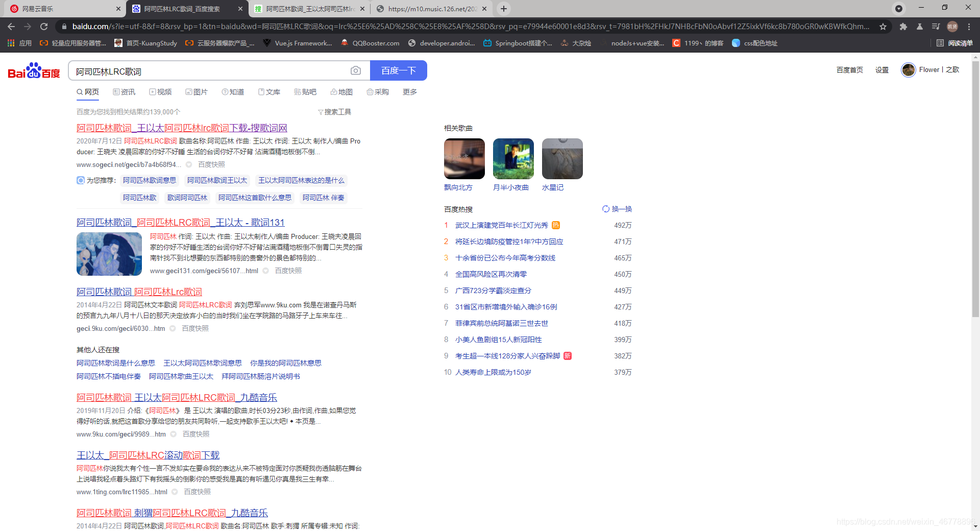Open the 歌词131 result thumbnail image

tap(109, 254)
